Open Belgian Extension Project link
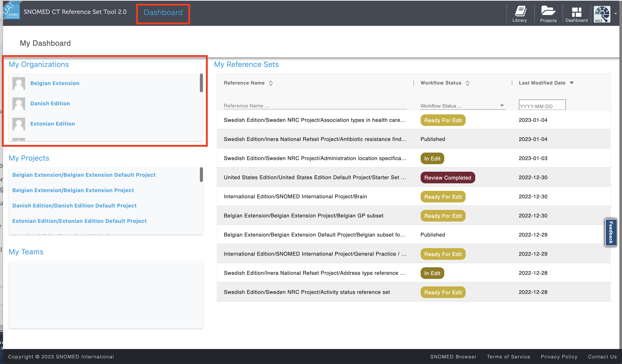 [x=73, y=190]
